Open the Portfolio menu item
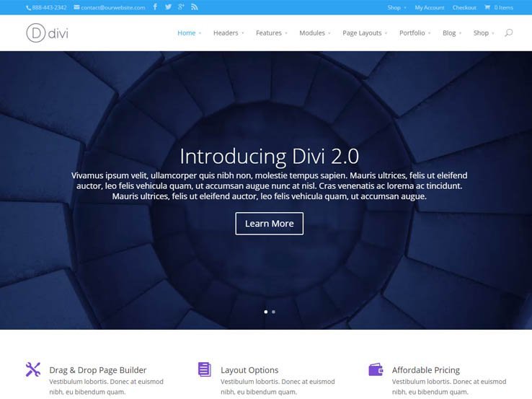Image resolution: width=532 pixels, height=399 pixels. (x=412, y=33)
